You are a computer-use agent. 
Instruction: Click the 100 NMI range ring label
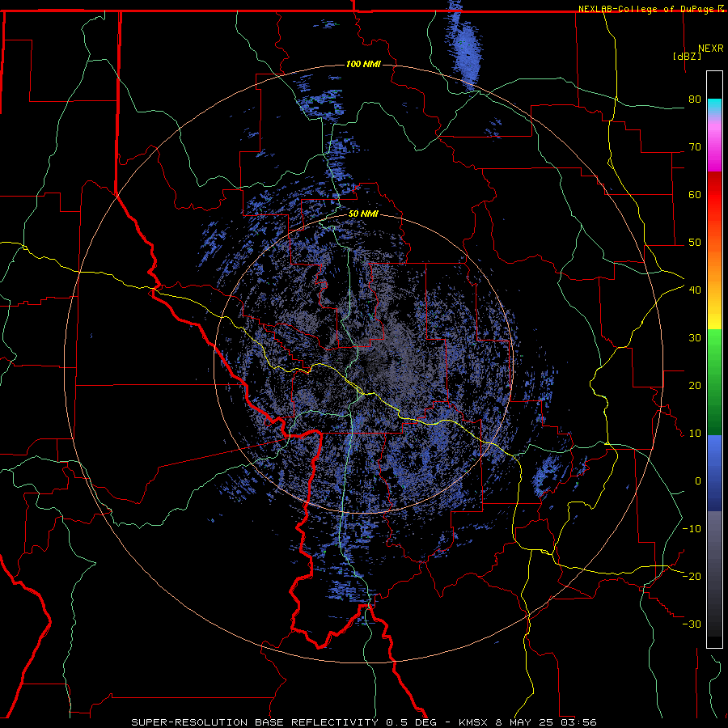(363, 64)
